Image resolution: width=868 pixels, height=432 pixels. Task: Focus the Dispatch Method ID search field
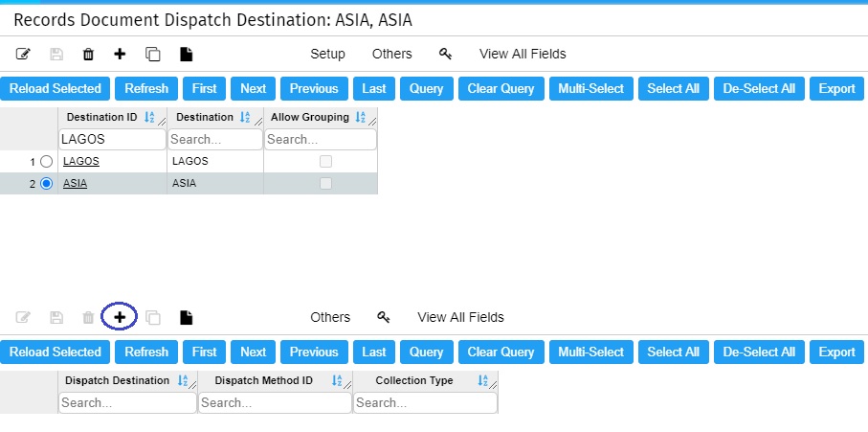275,403
